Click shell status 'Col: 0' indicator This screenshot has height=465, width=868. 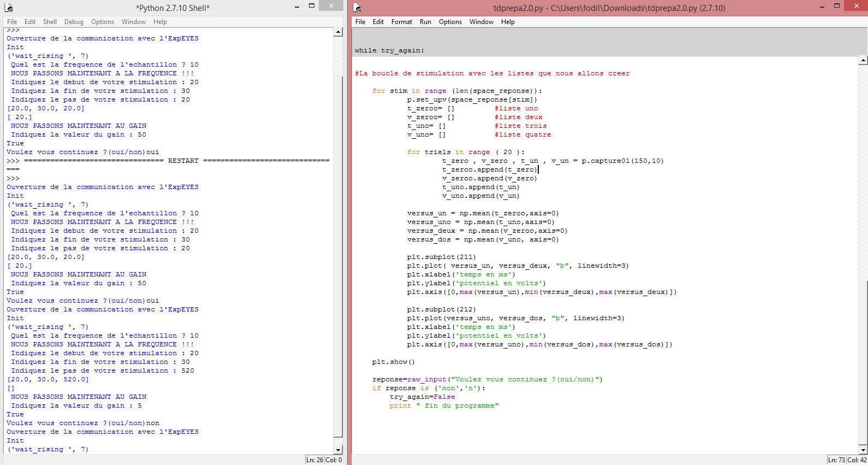tap(334, 460)
